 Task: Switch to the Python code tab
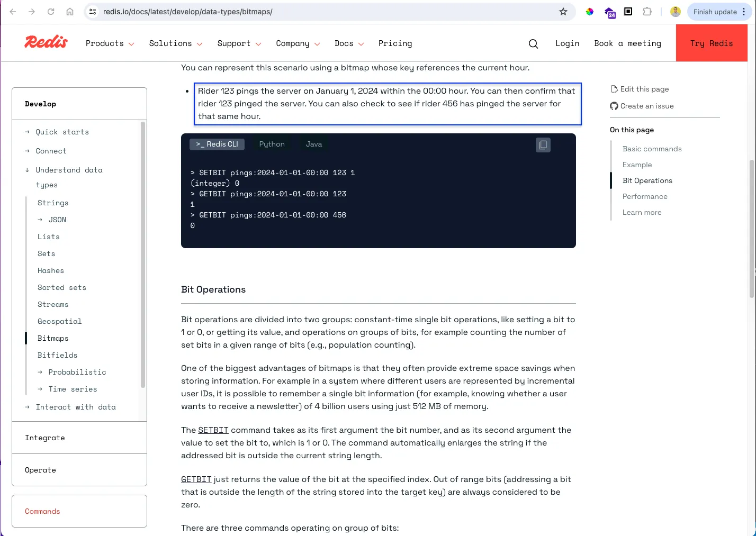coord(272,144)
